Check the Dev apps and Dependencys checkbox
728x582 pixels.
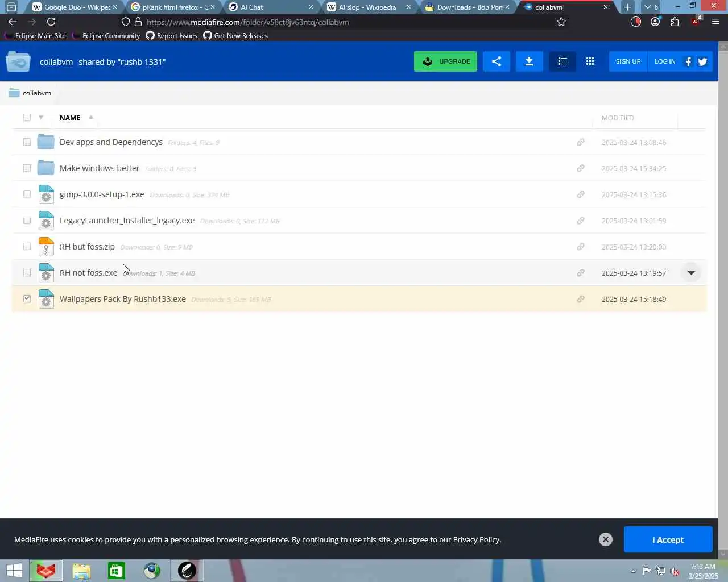(x=27, y=142)
